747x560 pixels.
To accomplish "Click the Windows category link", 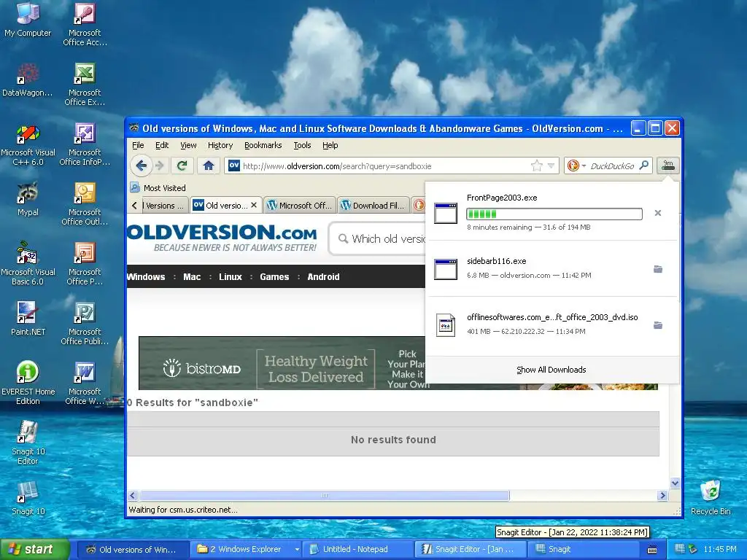I will pos(146,276).
